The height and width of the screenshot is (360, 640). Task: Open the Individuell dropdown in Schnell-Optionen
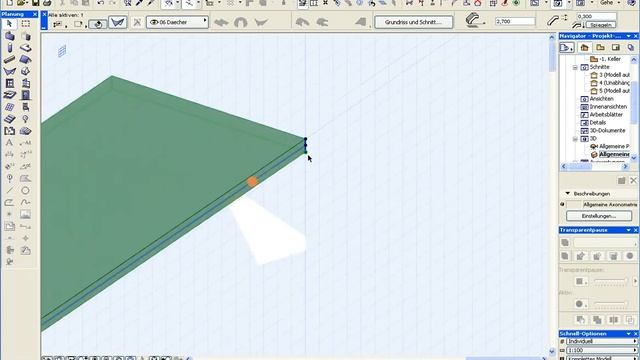coord(602,341)
